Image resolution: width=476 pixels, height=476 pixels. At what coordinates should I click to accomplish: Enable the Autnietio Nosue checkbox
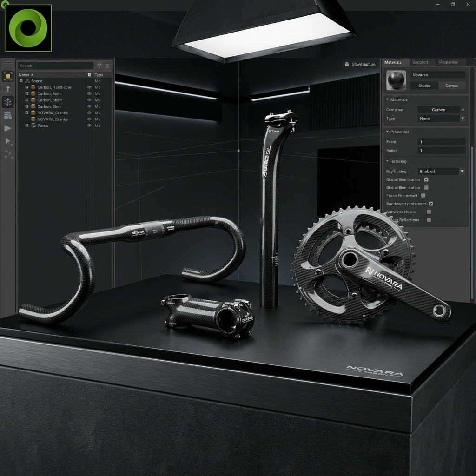(x=429, y=212)
